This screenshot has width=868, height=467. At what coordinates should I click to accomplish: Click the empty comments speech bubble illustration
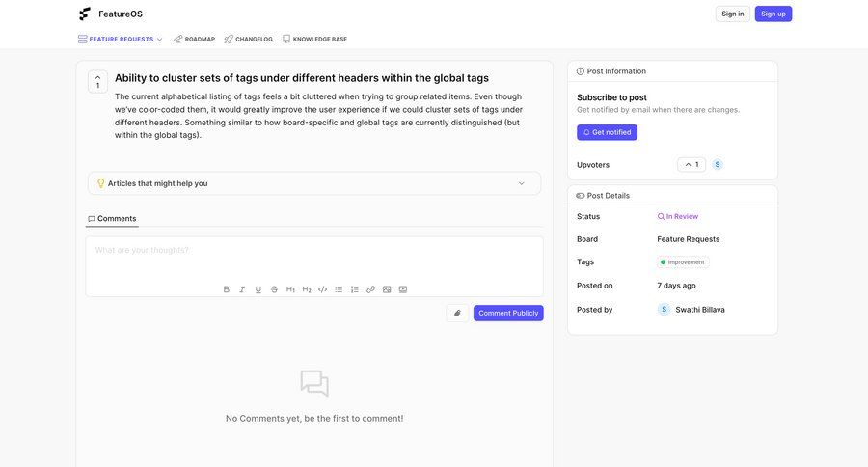coord(314,383)
